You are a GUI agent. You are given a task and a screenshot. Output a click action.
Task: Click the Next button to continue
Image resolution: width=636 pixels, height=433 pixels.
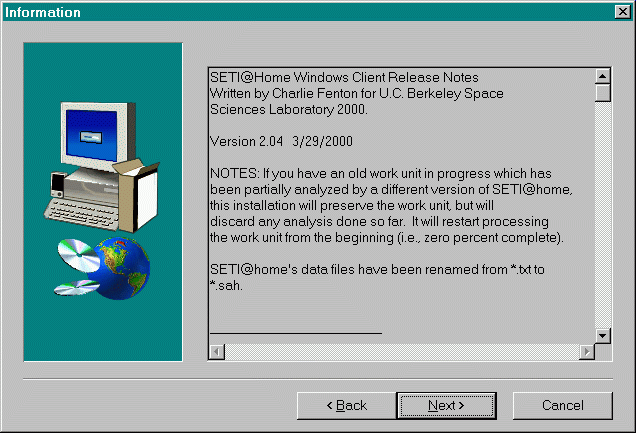click(446, 405)
